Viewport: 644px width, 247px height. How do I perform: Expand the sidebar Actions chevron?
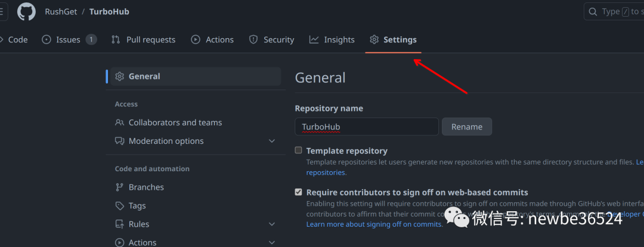tap(271, 242)
